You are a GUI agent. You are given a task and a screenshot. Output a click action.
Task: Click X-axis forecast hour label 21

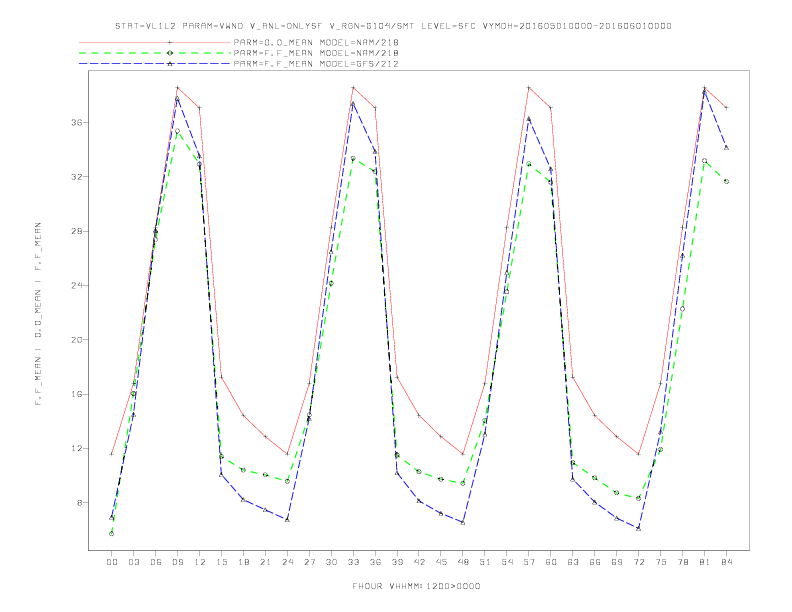(x=265, y=562)
